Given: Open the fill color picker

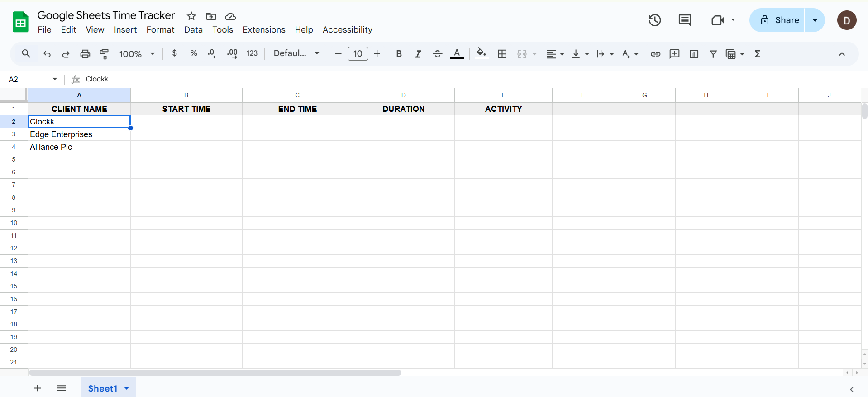Looking at the screenshot, I should [x=482, y=53].
